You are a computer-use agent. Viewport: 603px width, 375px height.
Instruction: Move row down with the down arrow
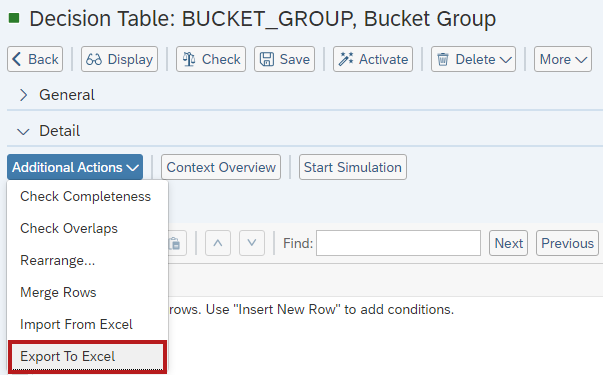[x=252, y=243]
